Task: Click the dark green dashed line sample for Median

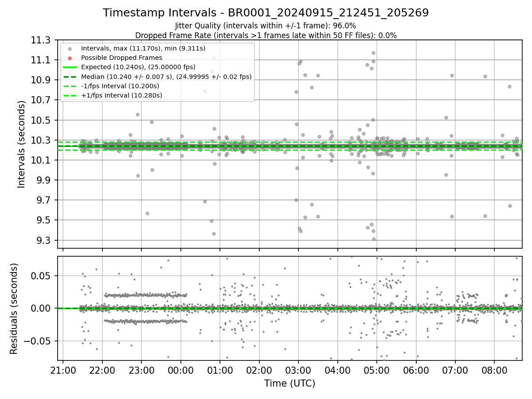Action: [70, 77]
